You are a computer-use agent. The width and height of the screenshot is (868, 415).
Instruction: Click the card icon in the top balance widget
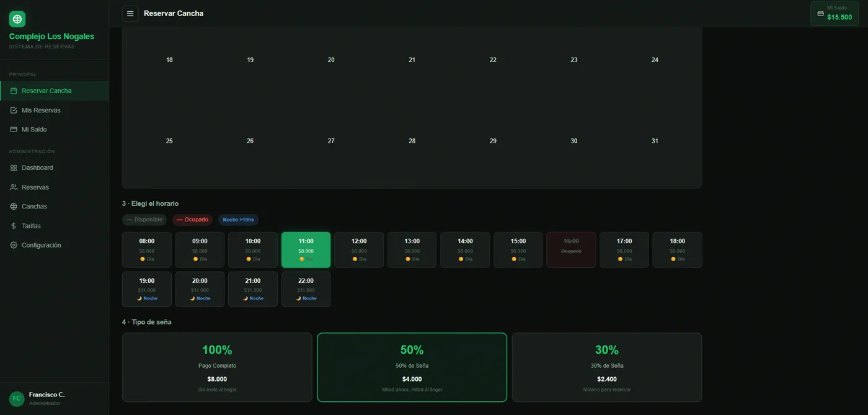[820, 14]
